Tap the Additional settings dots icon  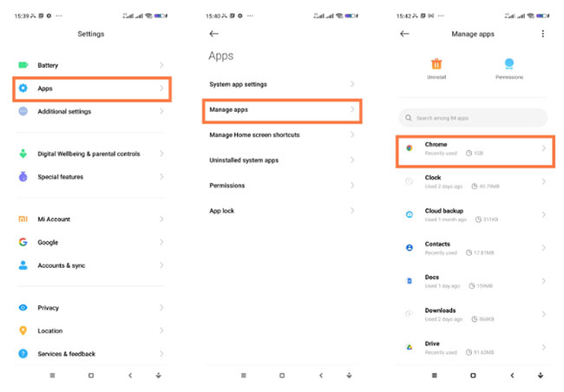point(23,111)
